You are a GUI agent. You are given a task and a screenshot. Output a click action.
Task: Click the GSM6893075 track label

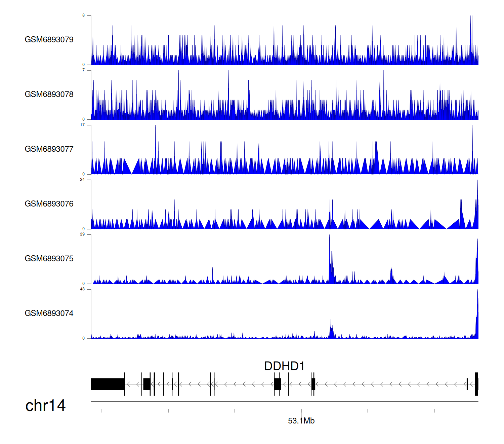click(49, 259)
